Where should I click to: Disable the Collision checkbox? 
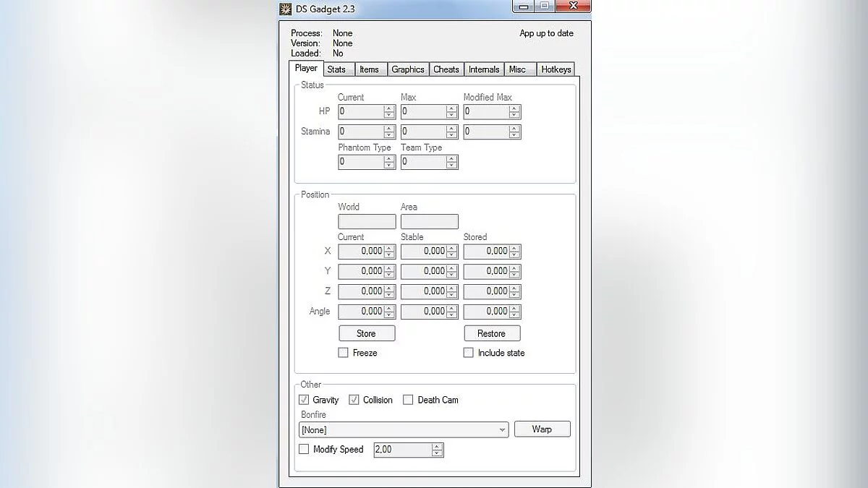(354, 400)
